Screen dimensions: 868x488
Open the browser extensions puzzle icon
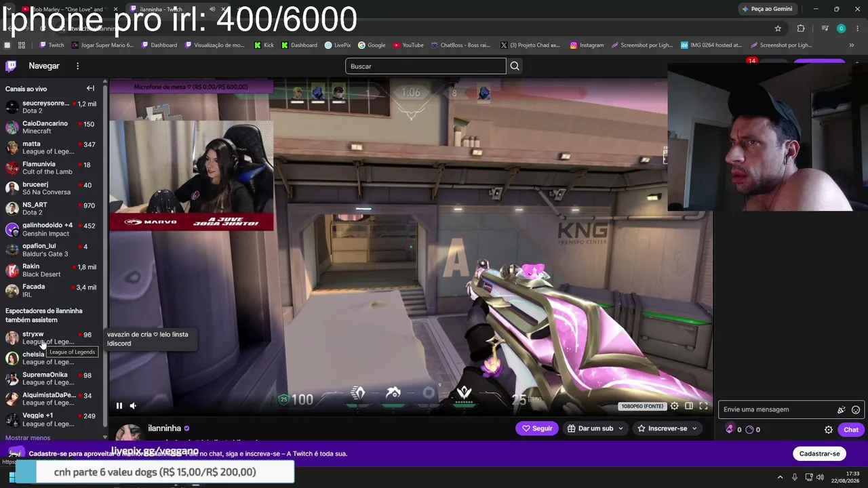(x=801, y=28)
